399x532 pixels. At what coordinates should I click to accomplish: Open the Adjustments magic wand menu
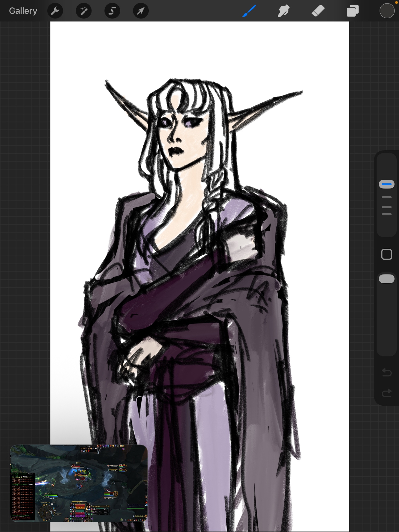(x=84, y=11)
